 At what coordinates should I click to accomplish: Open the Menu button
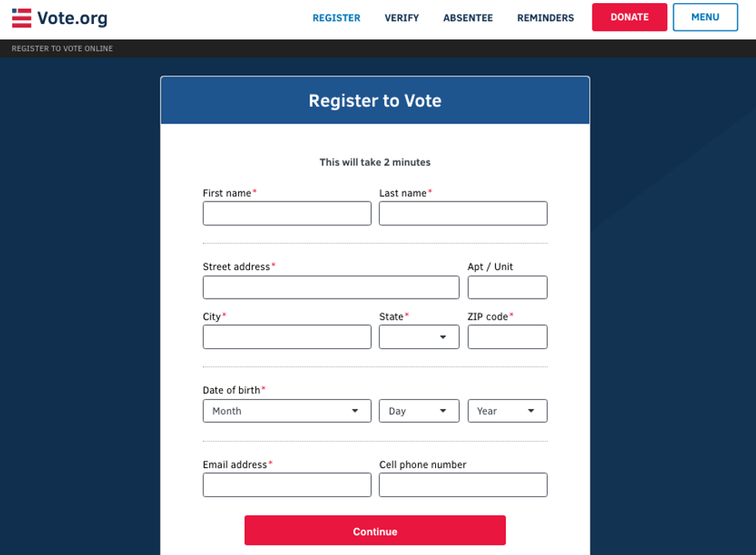click(x=705, y=17)
